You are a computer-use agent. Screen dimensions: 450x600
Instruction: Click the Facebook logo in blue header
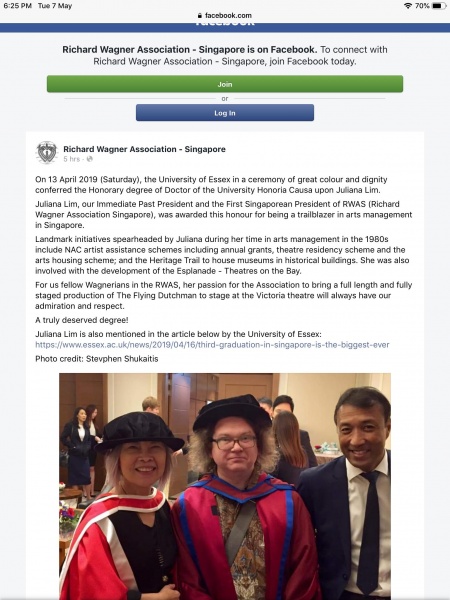pyautogui.click(x=225, y=23)
